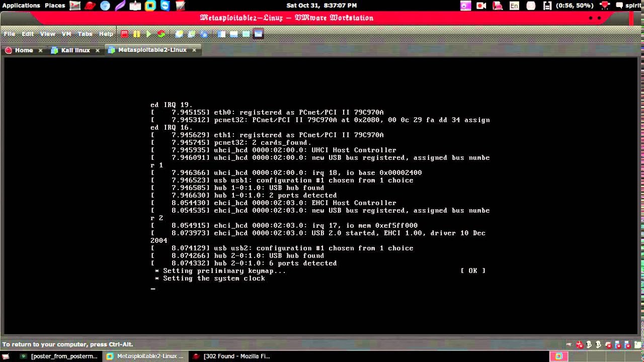
Task: Click inside the VM console boot screen
Action: tap(320, 196)
